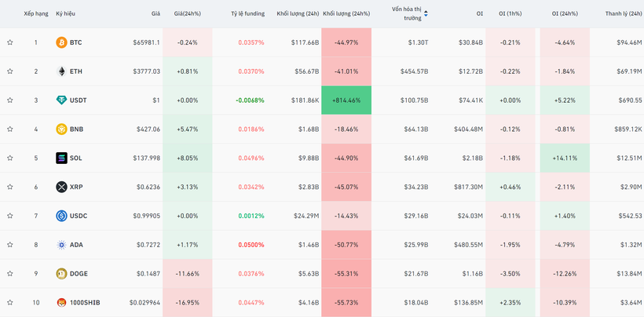644x317 pixels.
Task: Click the Cardano ADA coin icon
Action: click(61, 245)
